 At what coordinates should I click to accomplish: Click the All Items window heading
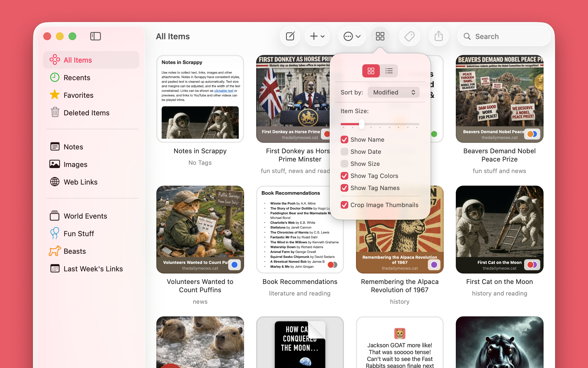[x=173, y=36]
